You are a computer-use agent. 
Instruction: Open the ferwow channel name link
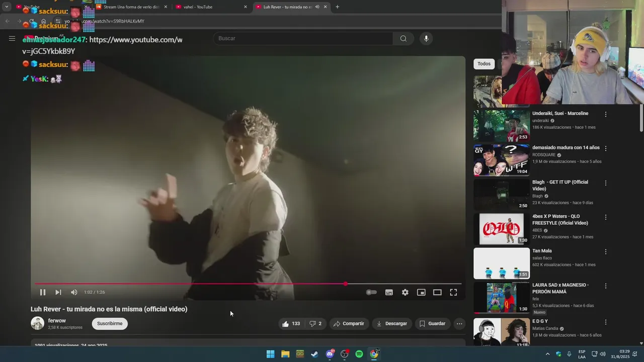click(57, 321)
